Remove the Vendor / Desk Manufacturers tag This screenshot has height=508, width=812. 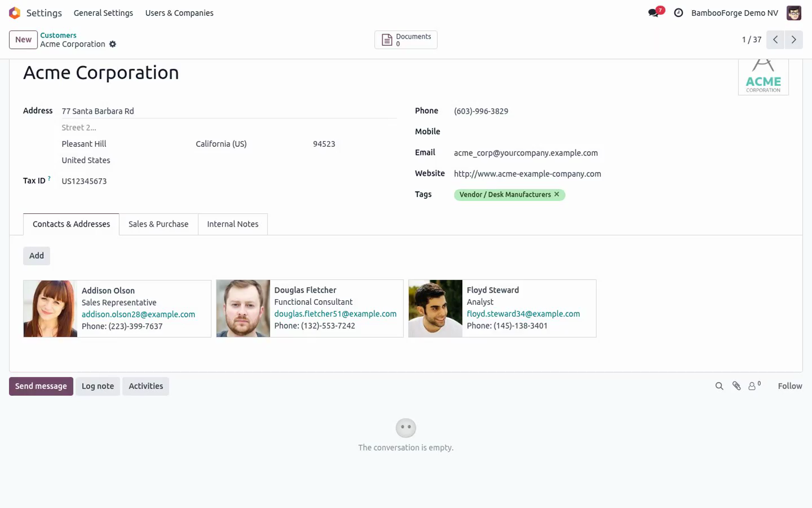pyautogui.click(x=557, y=194)
